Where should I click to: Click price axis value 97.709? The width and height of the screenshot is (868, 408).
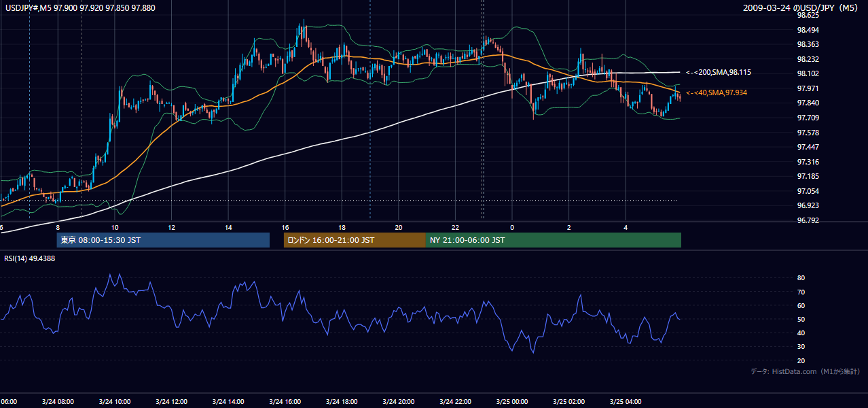pyautogui.click(x=808, y=118)
